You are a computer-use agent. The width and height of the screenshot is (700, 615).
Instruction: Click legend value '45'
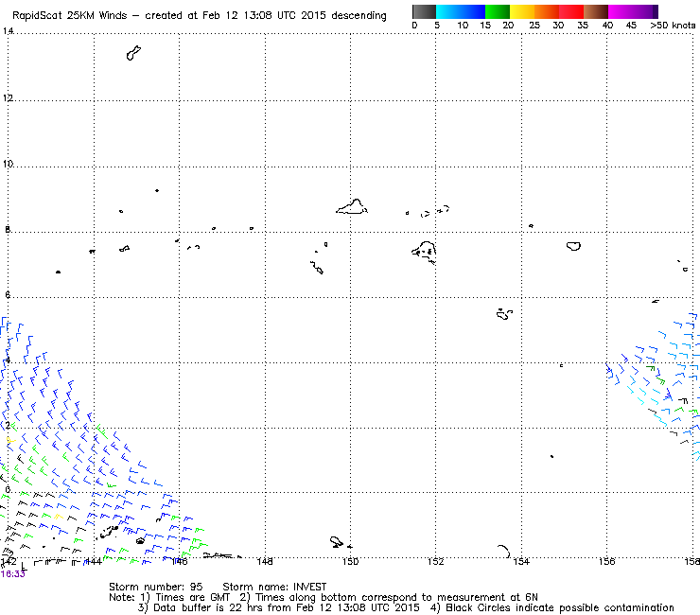[631, 25]
